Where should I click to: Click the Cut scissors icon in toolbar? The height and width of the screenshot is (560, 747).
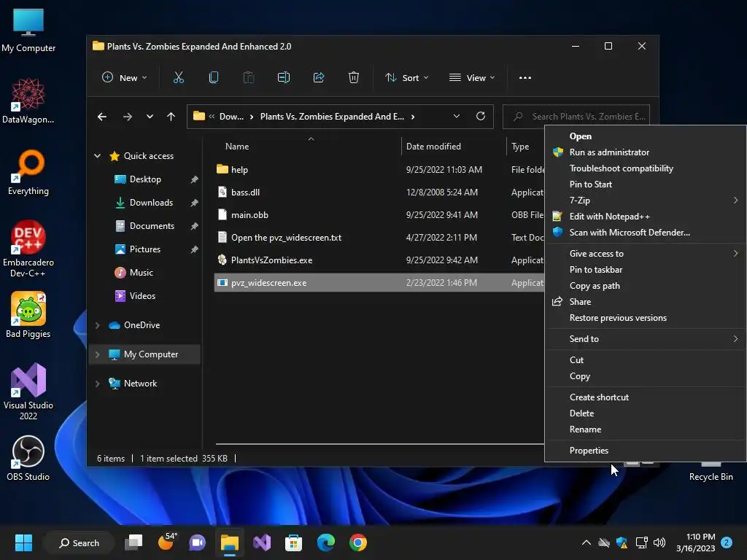click(179, 77)
